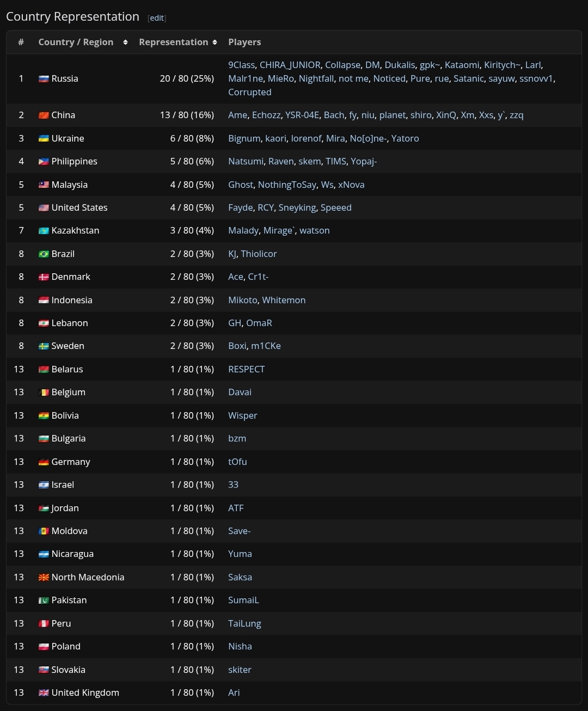The image size is (588, 711).
Task: Click the China flag icon
Action: [x=44, y=115]
